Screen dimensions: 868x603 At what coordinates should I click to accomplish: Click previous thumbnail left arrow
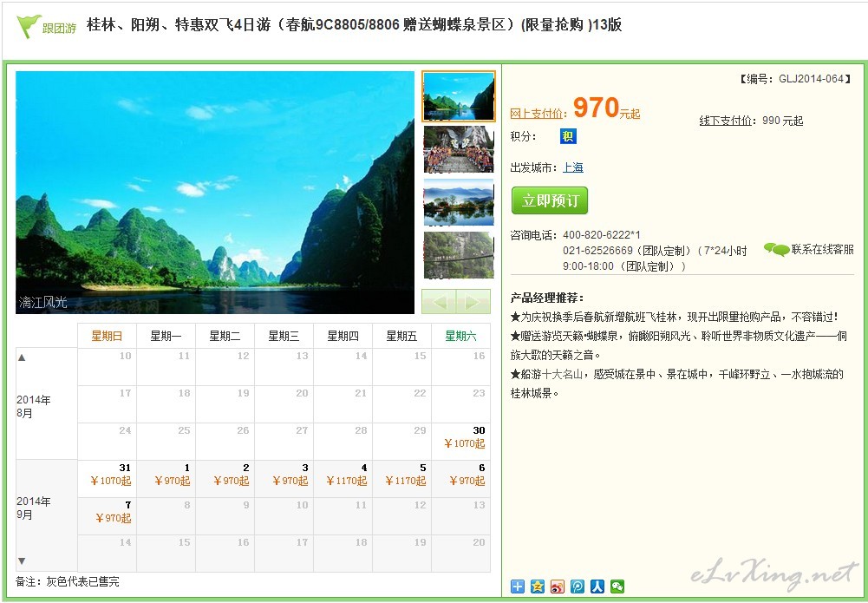click(x=439, y=302)
